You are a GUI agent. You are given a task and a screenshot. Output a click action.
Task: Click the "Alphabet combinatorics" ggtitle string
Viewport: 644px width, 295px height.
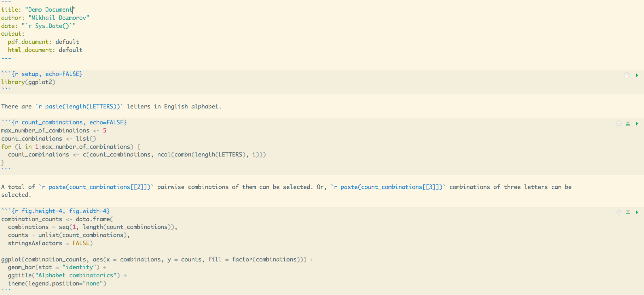pos(77,276)
